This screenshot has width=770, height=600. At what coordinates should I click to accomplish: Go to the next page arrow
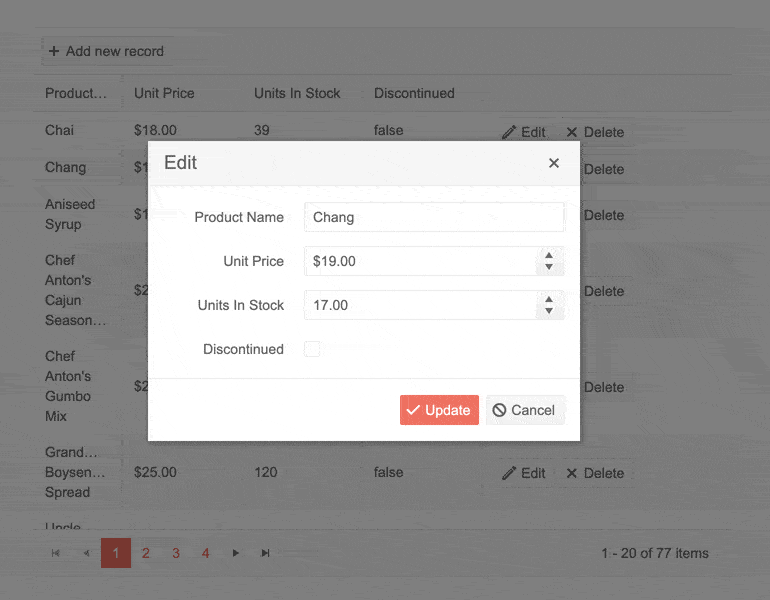pyautogui.click(x=236, y=553)
